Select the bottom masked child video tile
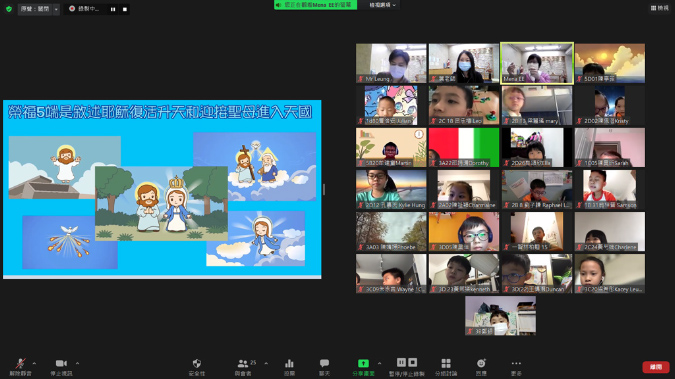This screenshot has height=379, width=675. coord(500,316)
